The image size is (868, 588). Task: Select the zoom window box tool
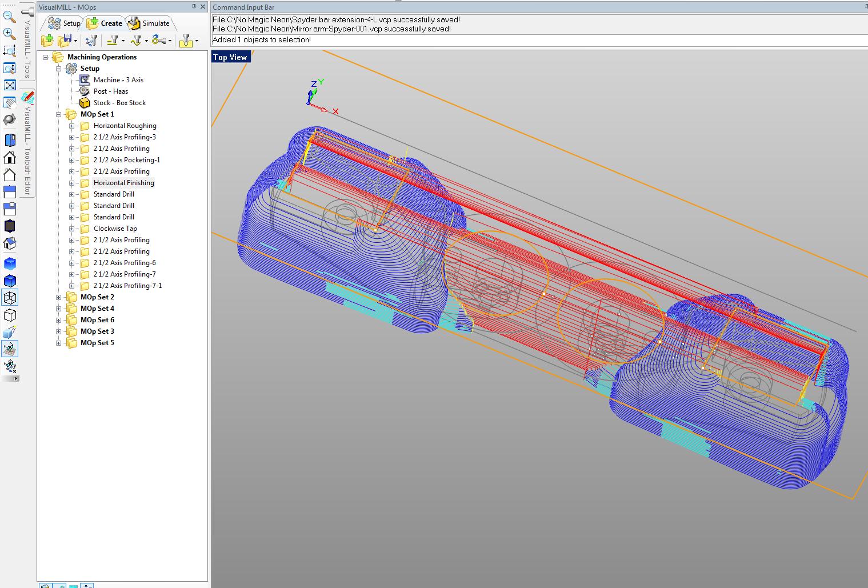click(x=10, y=51)
